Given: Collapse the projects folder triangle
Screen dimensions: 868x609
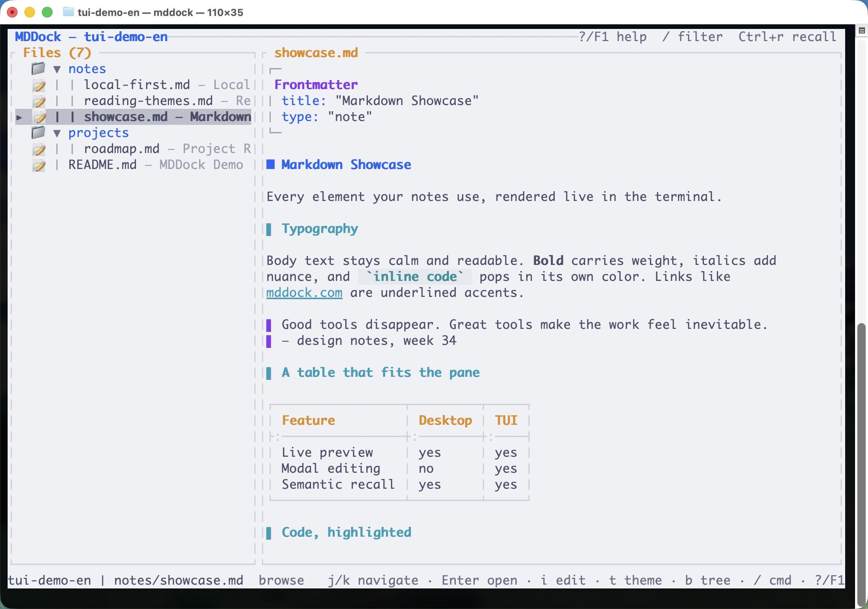Looking at the screenshot, I should pyautogui.click(x=57, y=133).
